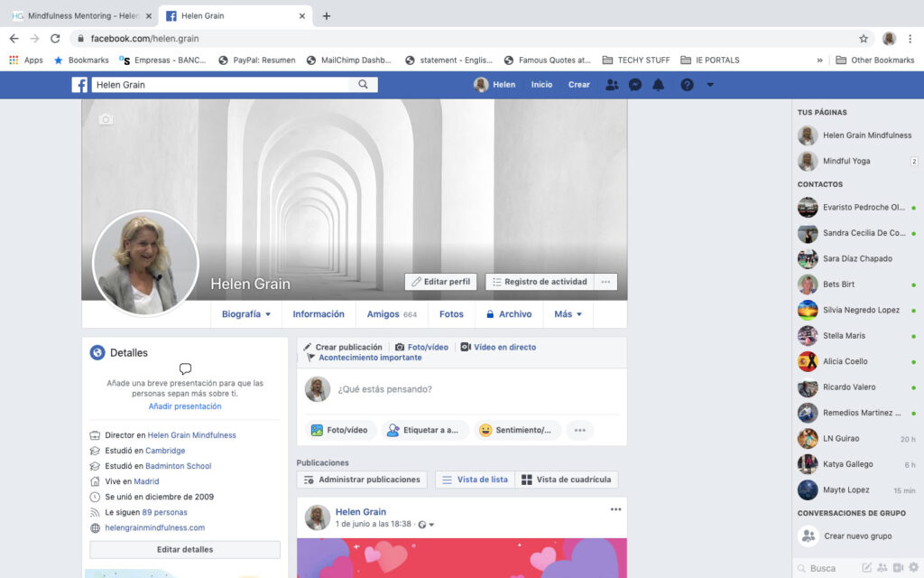This screenshot has width=924, height=578.
Task: Click Añadir presentación link
Action: [185, 406]
